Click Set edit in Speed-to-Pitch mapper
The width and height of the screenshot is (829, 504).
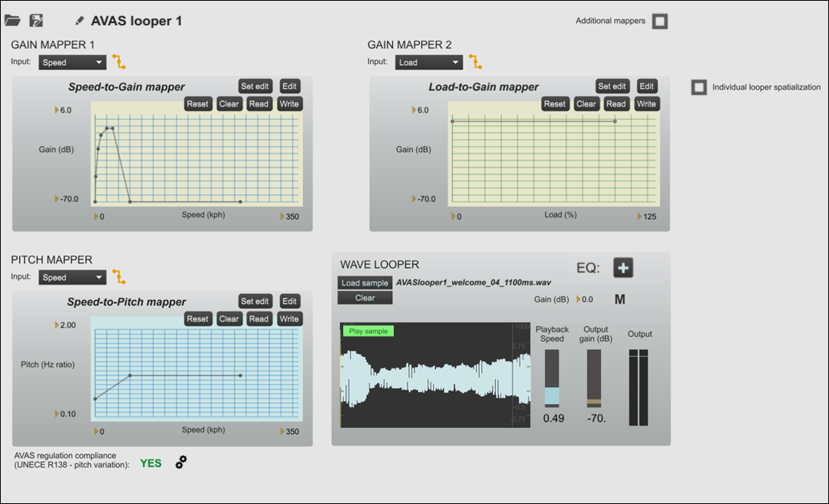pyautogui.click(x=255, y=301)
